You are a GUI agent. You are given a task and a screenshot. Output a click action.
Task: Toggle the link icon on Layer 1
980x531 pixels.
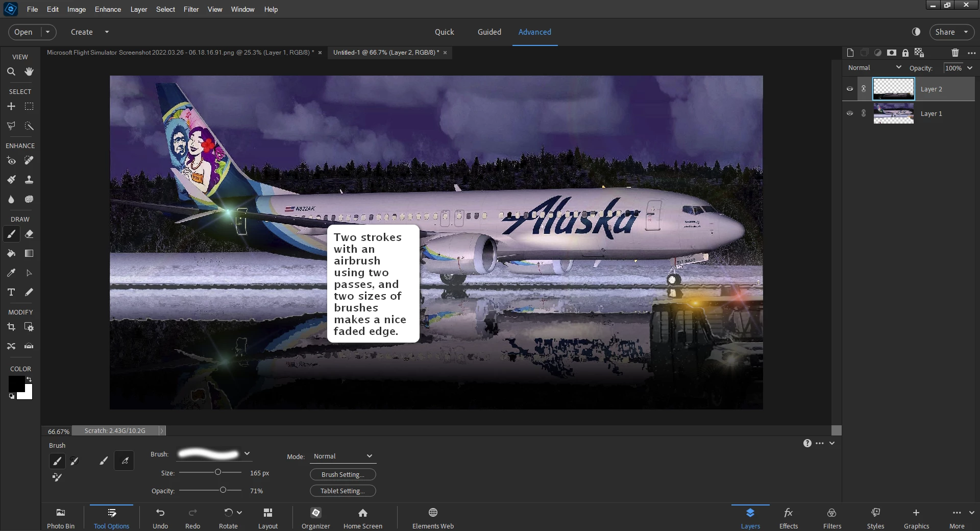point(864,113)
